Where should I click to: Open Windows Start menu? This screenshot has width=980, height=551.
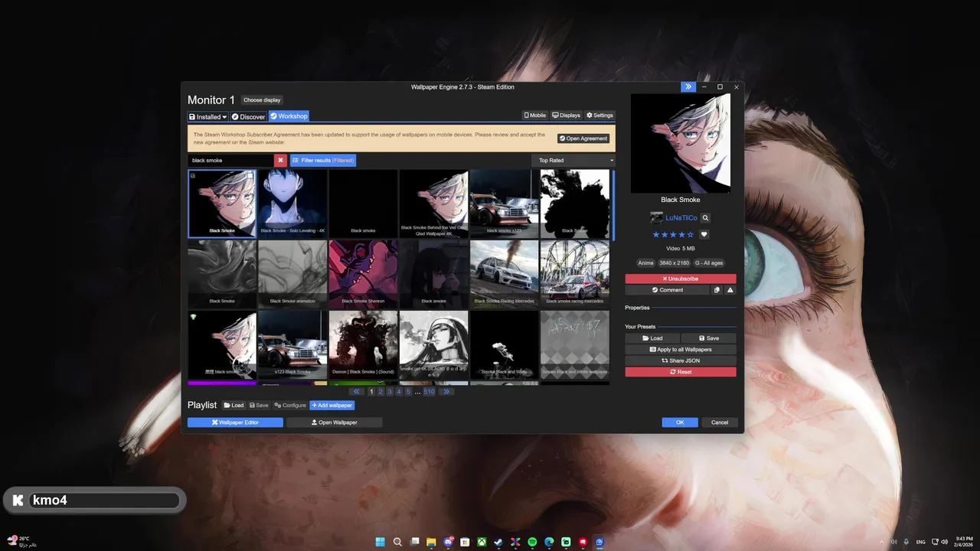pyautogui.click(x=381, y=542)
